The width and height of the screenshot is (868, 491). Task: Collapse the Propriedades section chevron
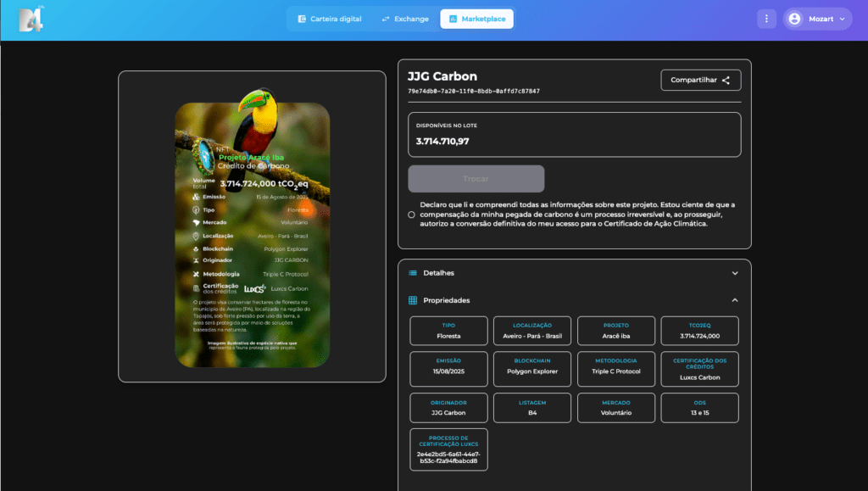pos(735,300)
